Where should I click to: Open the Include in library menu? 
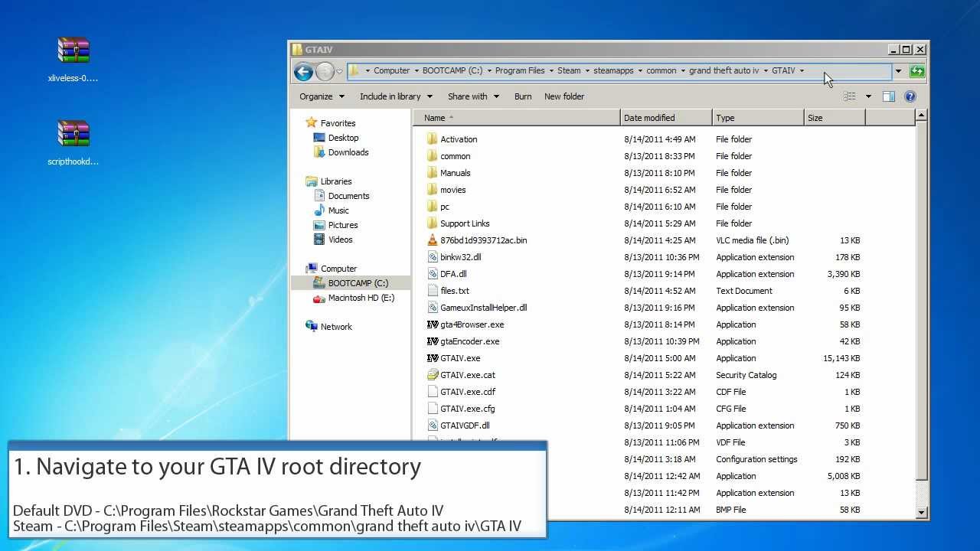pyautogui.click(x=396, y=96)
